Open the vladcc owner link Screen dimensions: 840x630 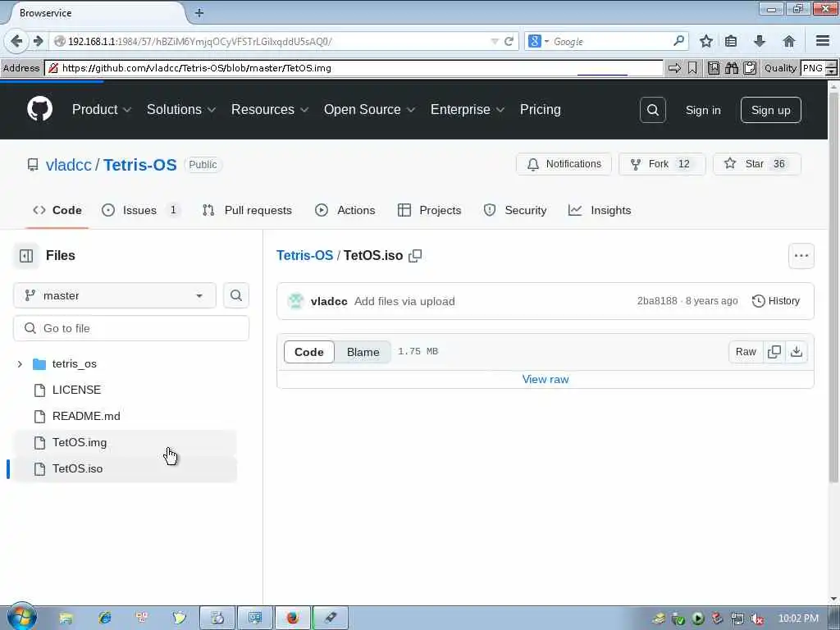tap(69, 164)
